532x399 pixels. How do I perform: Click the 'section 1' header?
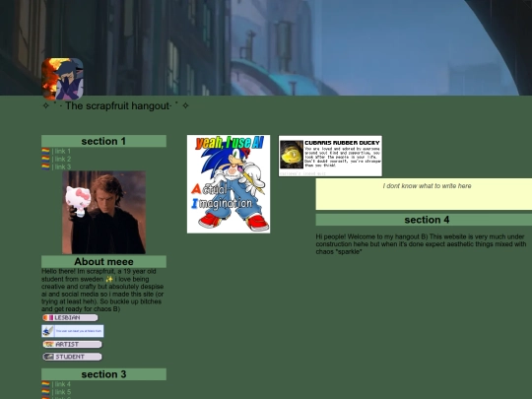(103, 141)
